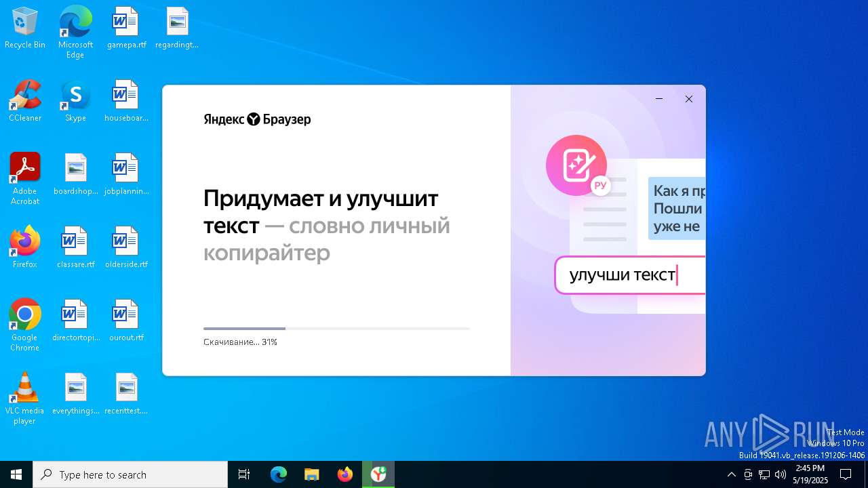The image size is (868, 488).
Task: Select the recenttest... image file
Action: pyautogui.click(x=126, y=394)
